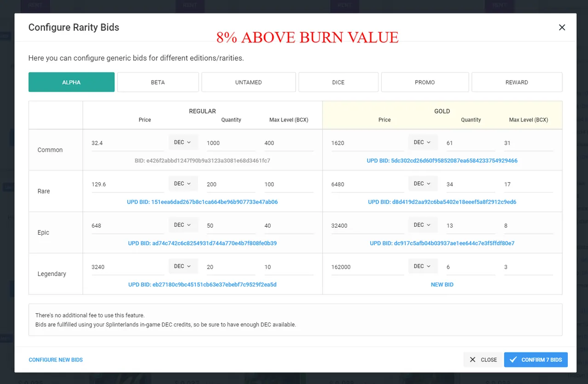
Task: Open Legendary regular DEC currency dropdown
Action: click(x=183, y=266)
